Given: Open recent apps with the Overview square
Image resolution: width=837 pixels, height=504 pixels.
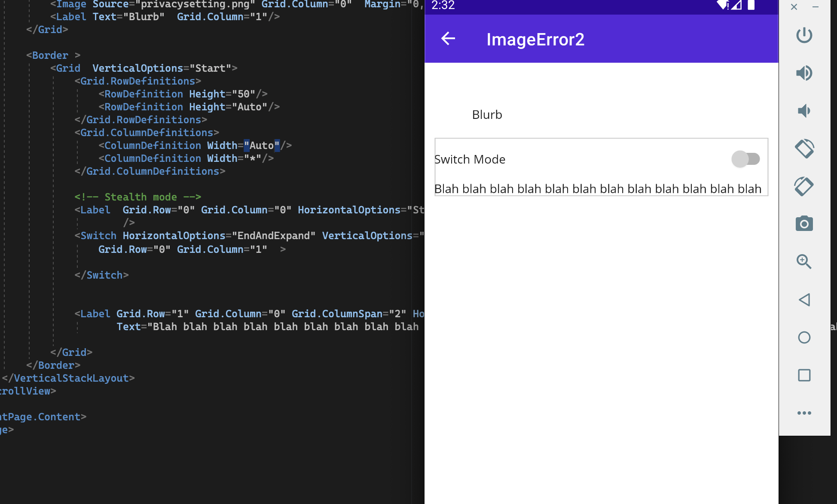Looking at the screenshot, I should pos(804,375).
